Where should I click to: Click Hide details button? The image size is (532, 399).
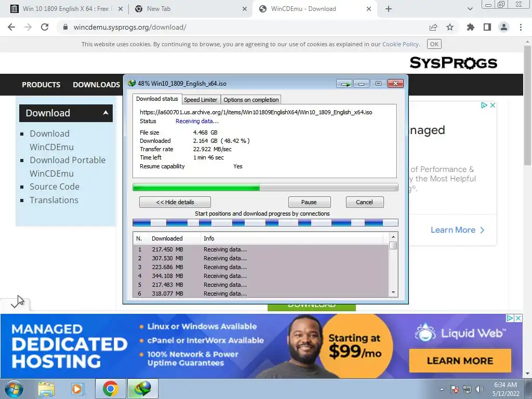(175, 202)
